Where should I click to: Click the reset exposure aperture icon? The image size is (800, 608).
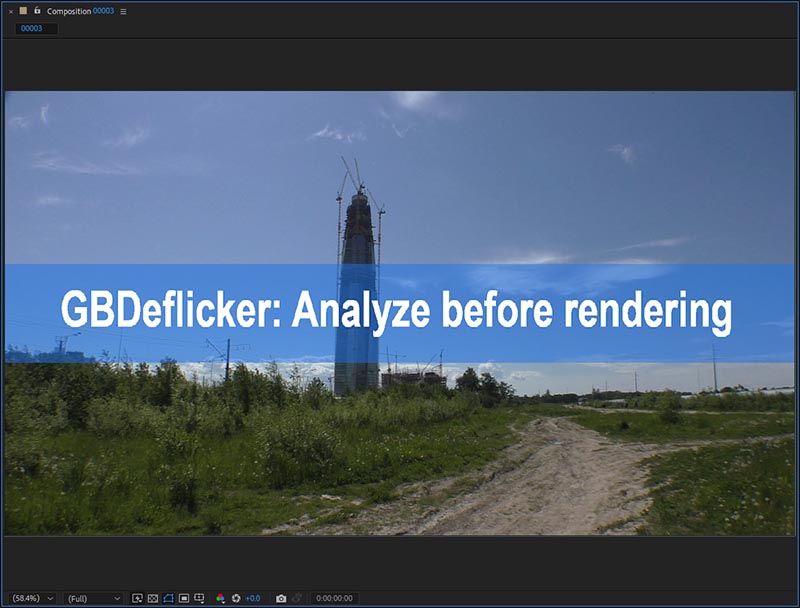pos(236,598)
